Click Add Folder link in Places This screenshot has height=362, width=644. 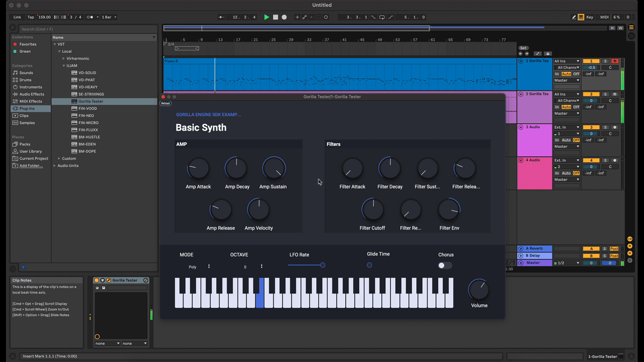point(31,165)
